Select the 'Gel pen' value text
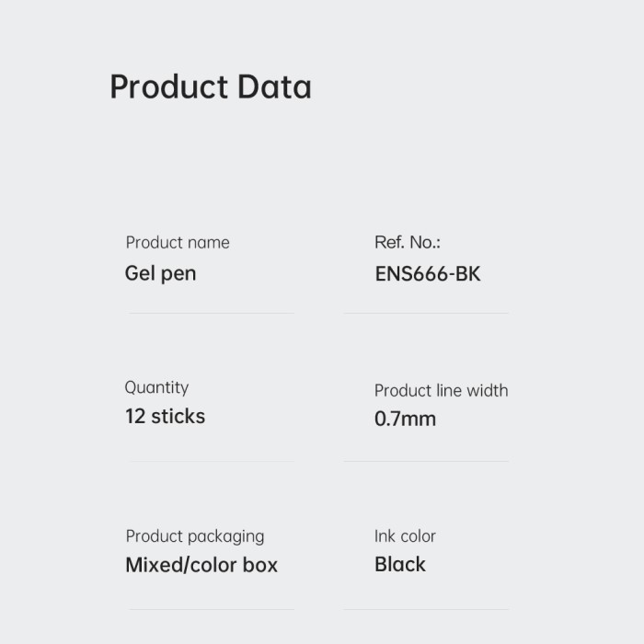 (x=160, y=273)
